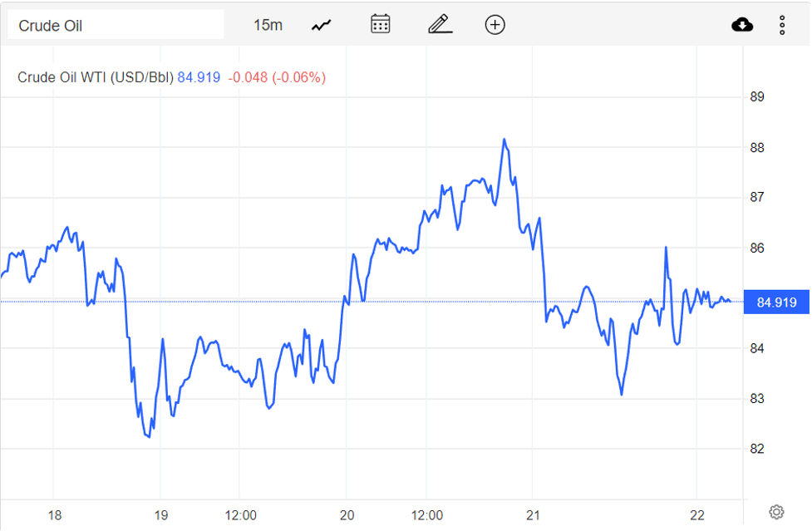Click the line chart type icon
This screenshot has width=812, height=531.
[x=321, y=25]
